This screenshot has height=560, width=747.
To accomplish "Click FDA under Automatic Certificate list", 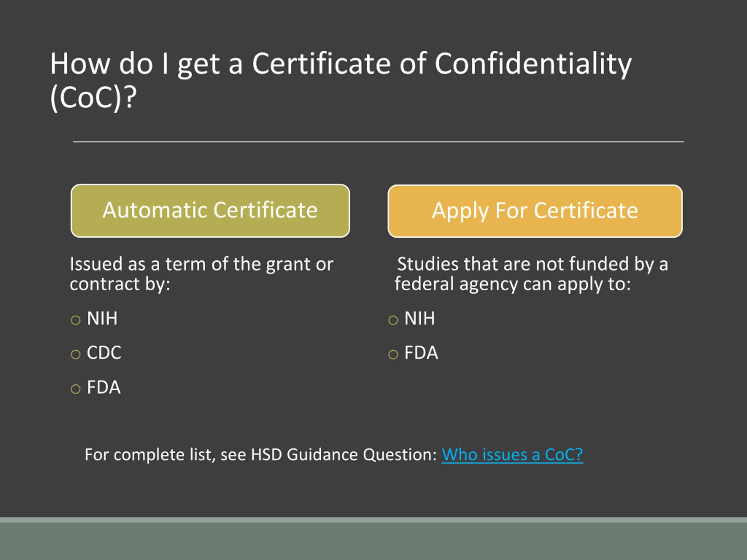I will [103, 387].
